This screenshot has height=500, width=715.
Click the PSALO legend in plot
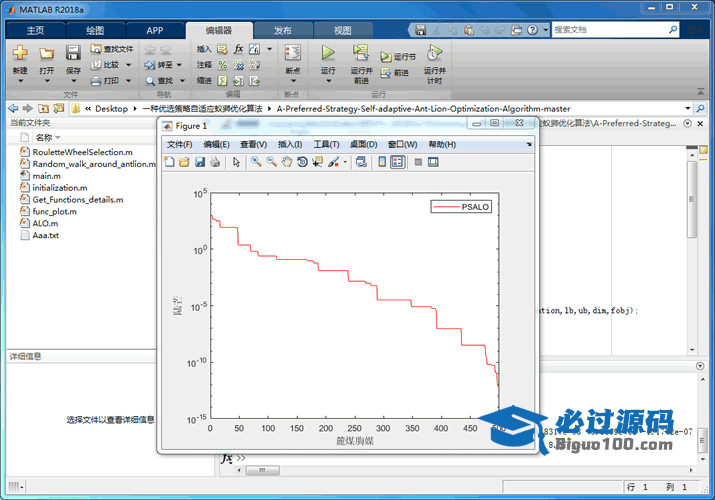point(461,207)
